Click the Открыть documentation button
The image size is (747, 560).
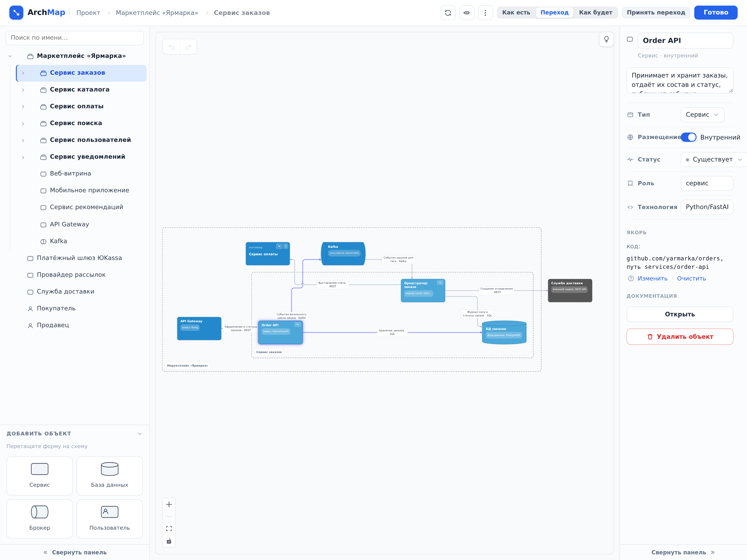[680, 314]
